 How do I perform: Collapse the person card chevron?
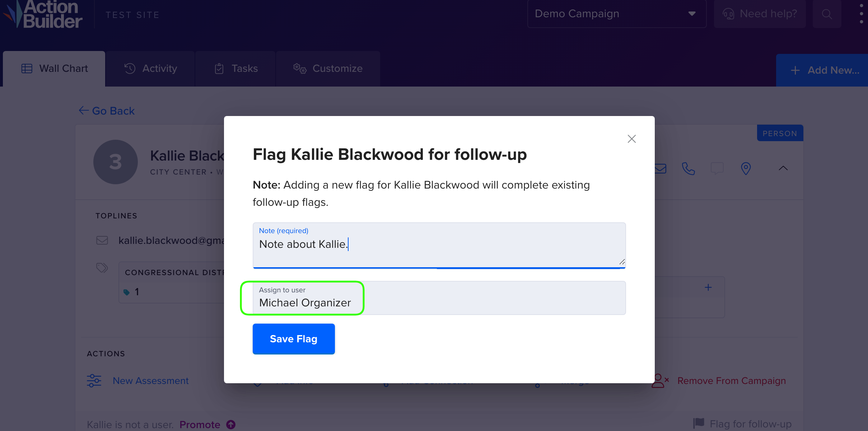pyautogui.click(x=783, y=168)
